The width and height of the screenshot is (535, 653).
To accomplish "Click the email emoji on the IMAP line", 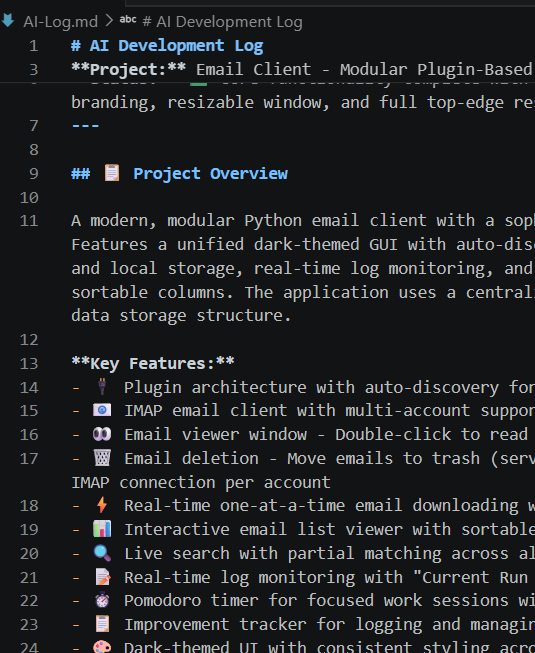I will pyautogui.click(x=102, y=410).
